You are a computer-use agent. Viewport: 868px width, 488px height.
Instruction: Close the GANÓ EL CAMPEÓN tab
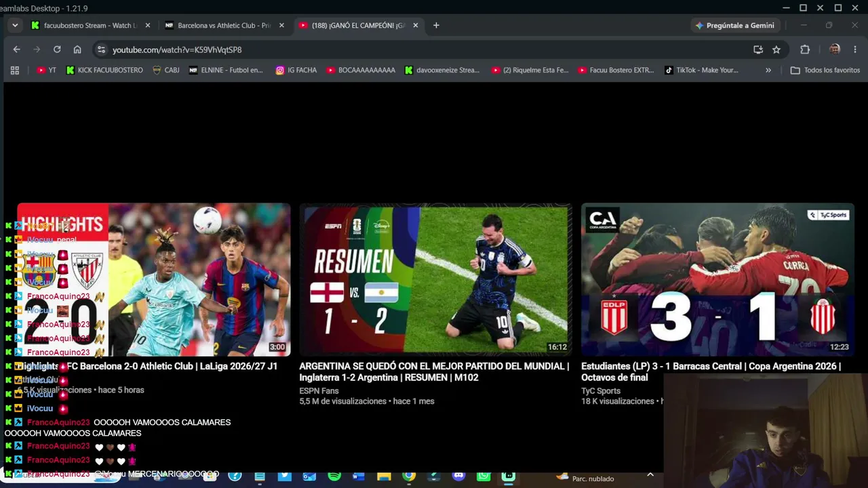(x=416, y=25)
